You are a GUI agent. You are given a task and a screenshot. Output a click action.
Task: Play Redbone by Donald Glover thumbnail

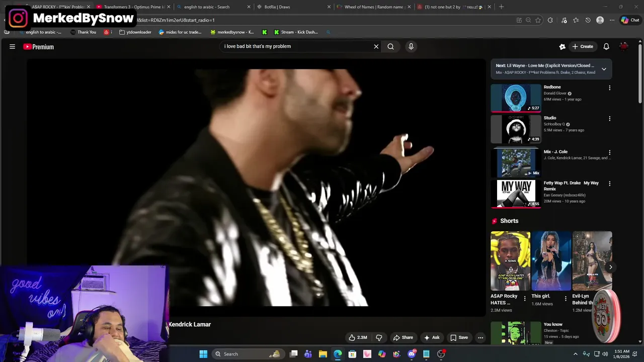coord(516,98)
